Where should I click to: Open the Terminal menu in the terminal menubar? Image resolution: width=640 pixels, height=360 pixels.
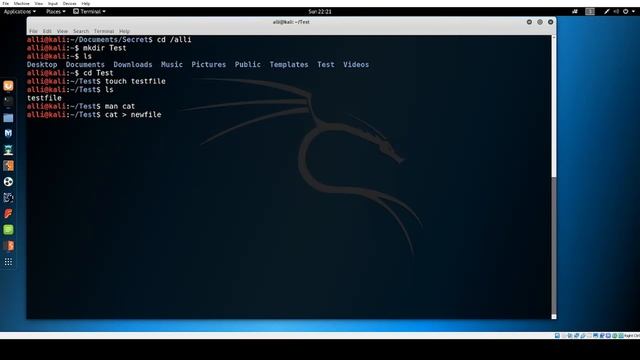click(104, 31)
